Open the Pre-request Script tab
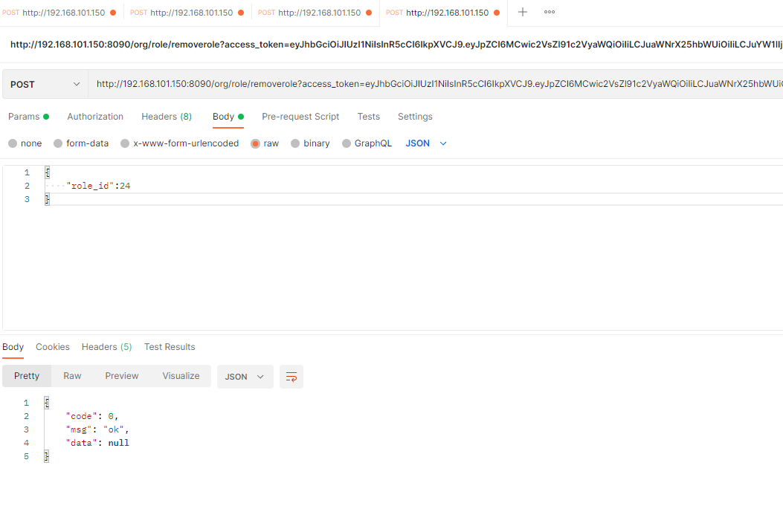Image resolution: width=783 pixels, height=532 pixels. pos(300,117)
